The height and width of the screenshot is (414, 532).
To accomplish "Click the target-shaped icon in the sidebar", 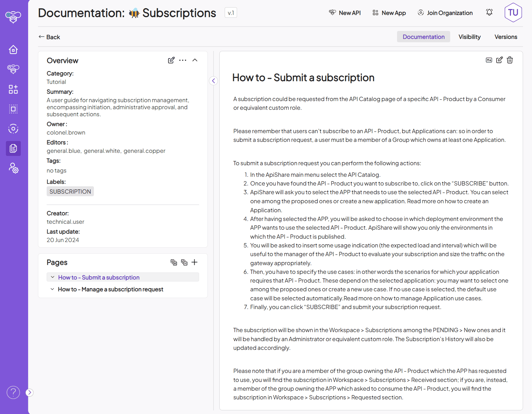I will pyautogui.click(x=13, y=129).
